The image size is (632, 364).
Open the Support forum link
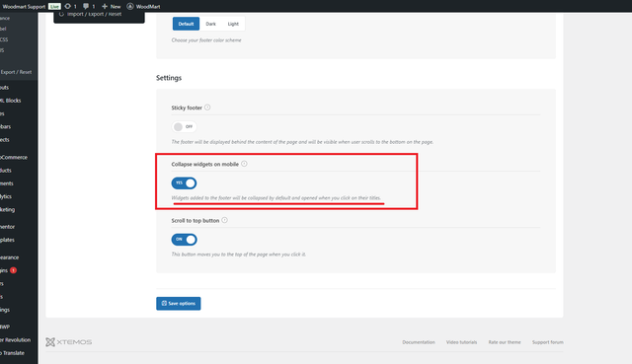548,342
